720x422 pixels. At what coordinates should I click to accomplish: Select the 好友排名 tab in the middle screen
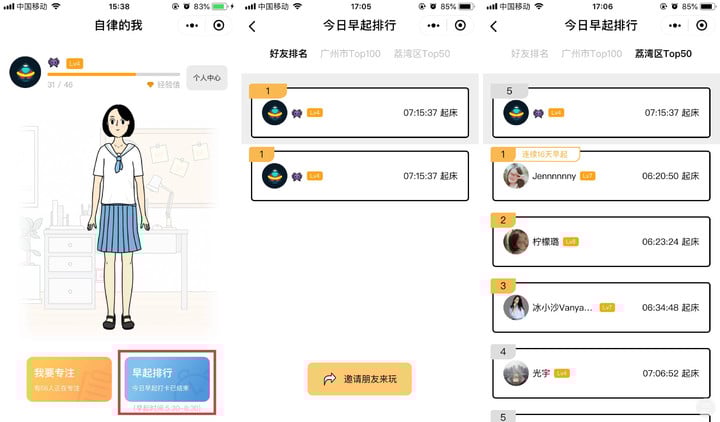click(x=288, y=54)
